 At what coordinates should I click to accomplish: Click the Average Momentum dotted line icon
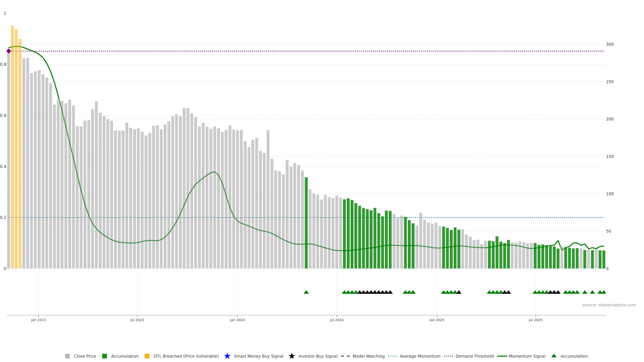392,356
